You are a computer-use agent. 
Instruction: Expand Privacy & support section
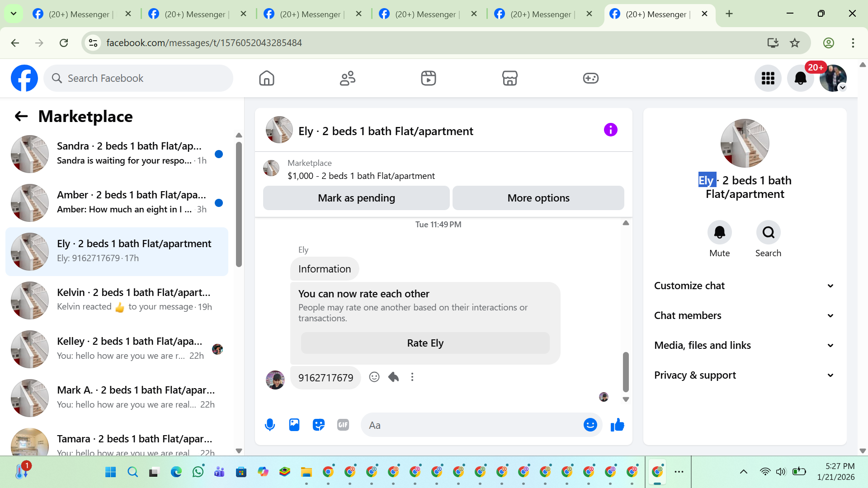(x=745, y=375)
